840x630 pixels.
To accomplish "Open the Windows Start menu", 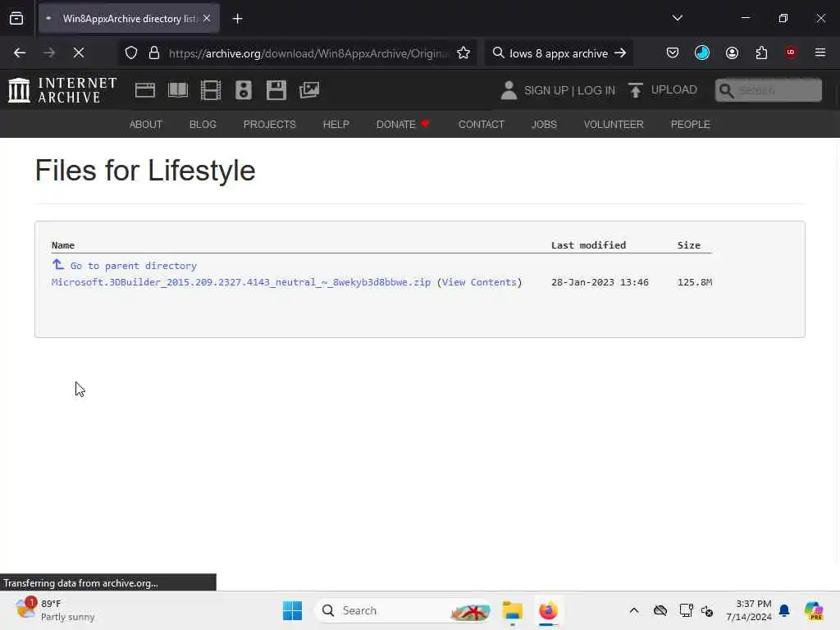I will tap(293, 610).
